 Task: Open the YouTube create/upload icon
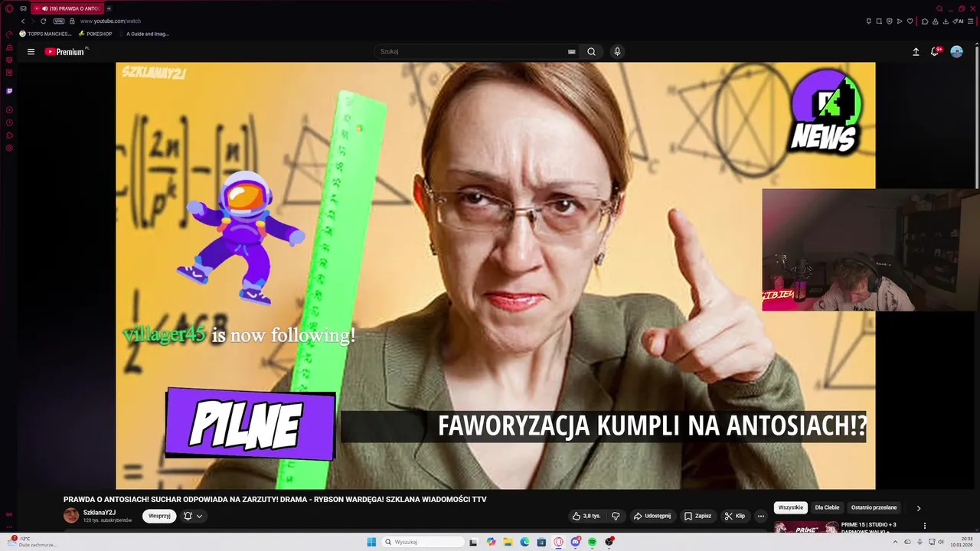click(x=916, y=52)
